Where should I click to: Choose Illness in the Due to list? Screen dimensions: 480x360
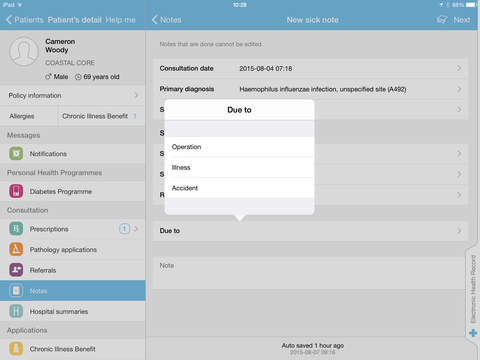click(239, 167)
